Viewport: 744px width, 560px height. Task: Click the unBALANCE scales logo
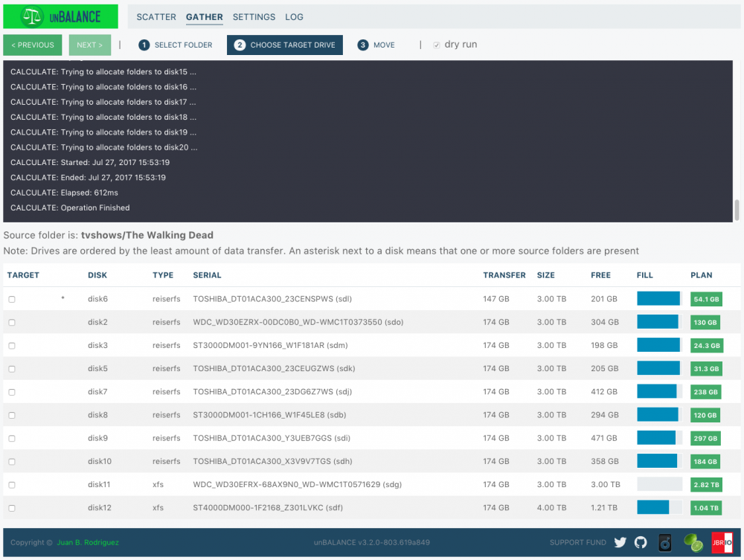click(32, 17)
